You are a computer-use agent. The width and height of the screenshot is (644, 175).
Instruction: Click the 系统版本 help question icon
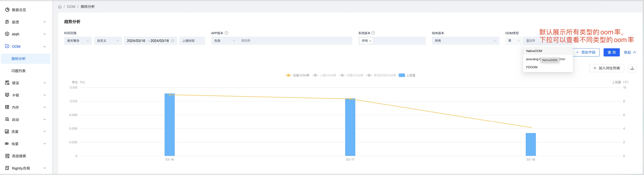(x=373, y=33)
